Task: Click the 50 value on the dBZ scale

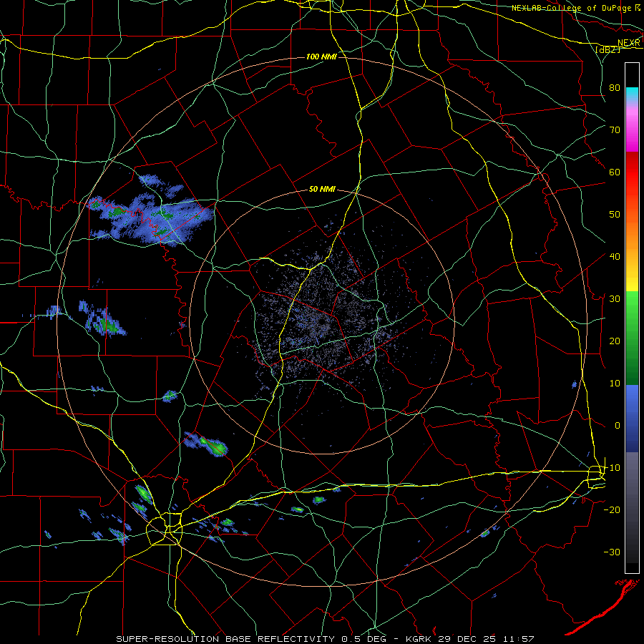Action: 615,215
